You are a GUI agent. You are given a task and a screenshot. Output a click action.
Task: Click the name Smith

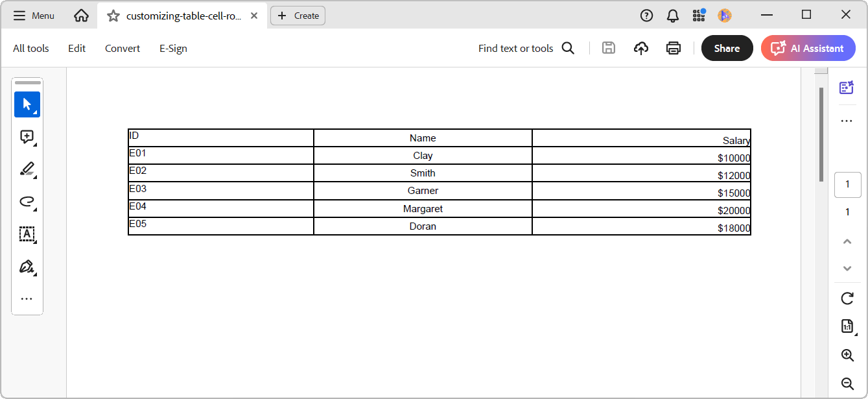pos(423,173)
